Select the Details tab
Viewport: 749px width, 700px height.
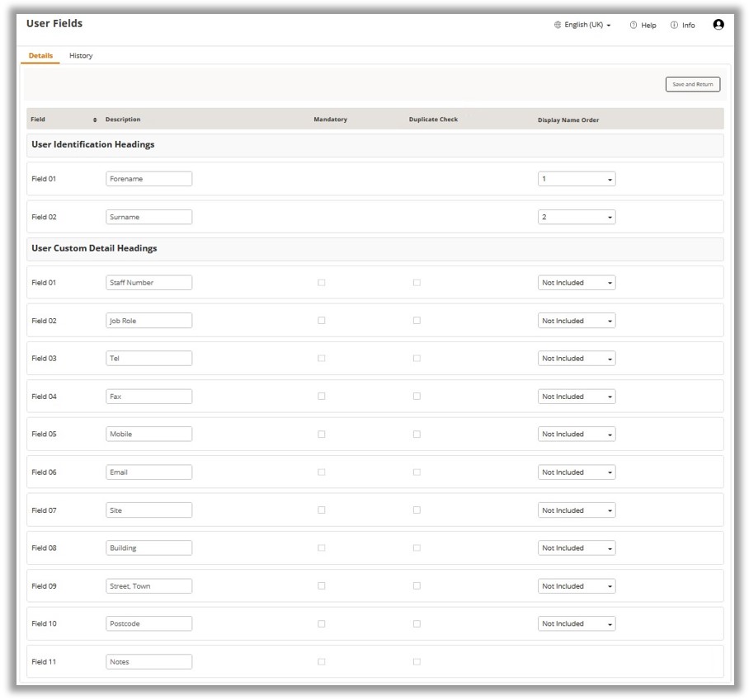40,56
